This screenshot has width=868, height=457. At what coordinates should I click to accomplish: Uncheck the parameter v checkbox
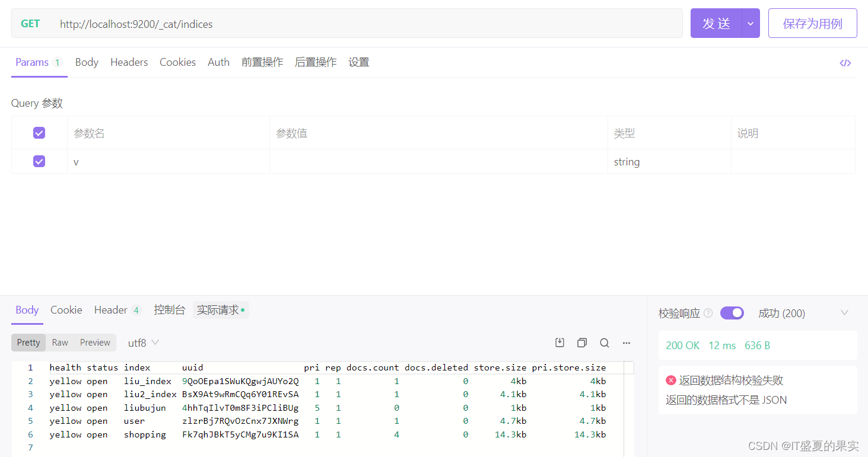point(39,161)
